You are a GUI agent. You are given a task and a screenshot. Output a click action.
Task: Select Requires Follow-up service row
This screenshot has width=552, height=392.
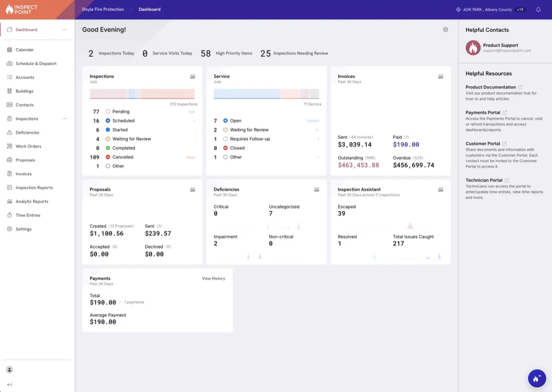[x=266, y=139]
